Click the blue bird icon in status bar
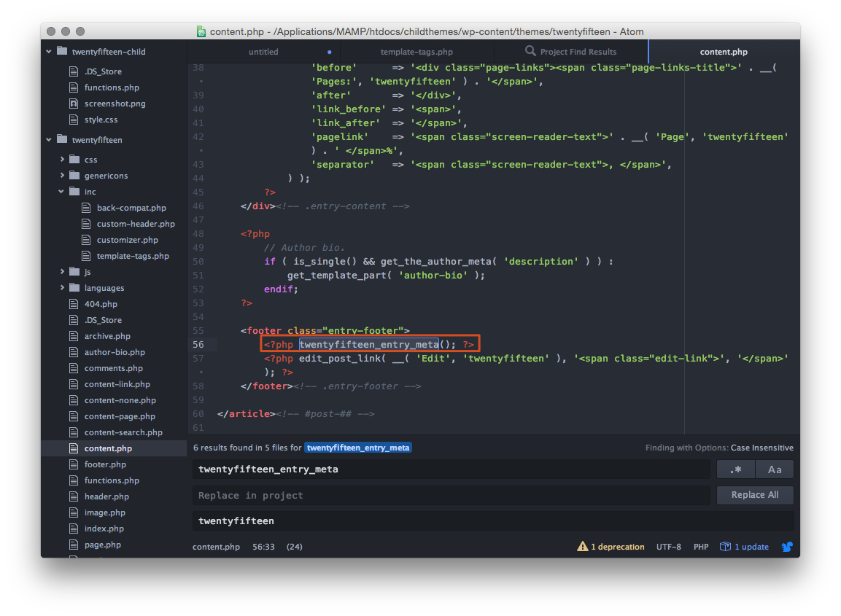The image size is (841, 616). (x=787, y=547)
